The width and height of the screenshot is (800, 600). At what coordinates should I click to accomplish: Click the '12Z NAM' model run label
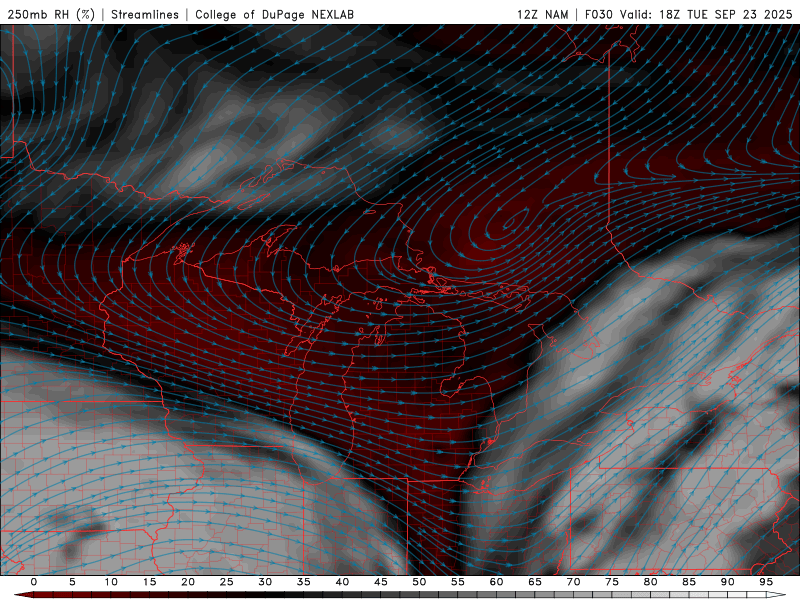tap(542, 14)
